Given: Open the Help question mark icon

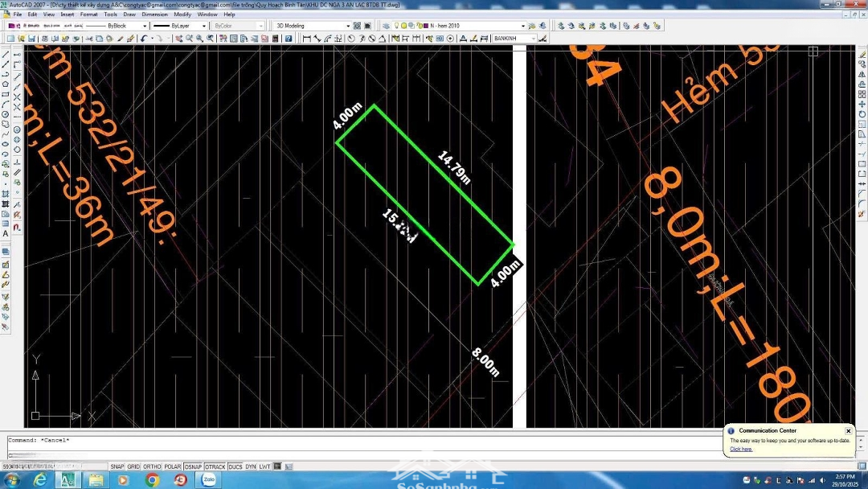Looking at the screenshot, I should pyautogui.click(x=288, y=39).
